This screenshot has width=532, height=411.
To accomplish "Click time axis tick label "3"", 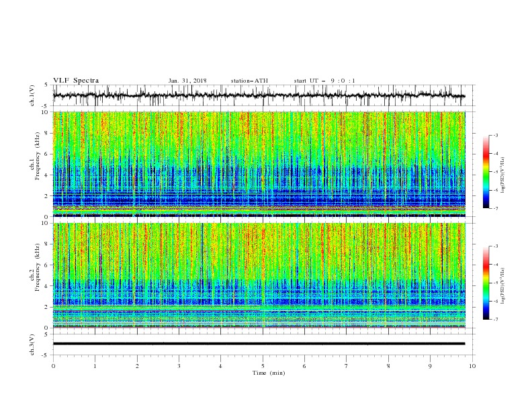I will tap(179, 366).
